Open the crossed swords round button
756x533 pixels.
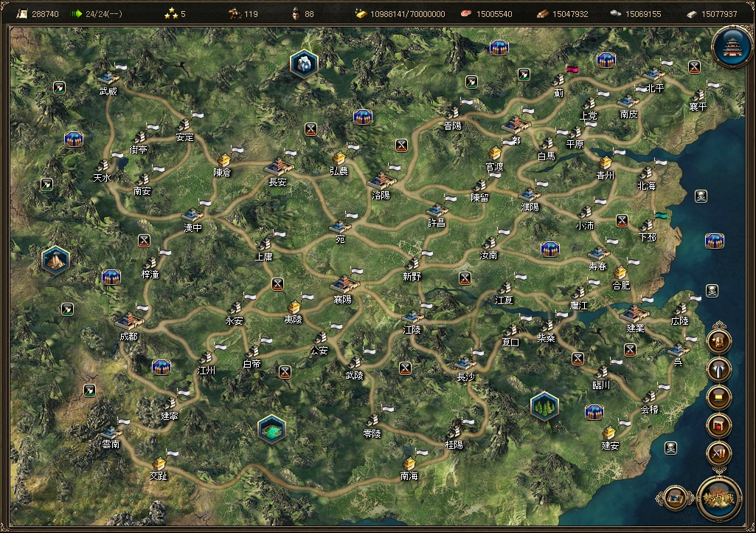(x=719, y=453)
